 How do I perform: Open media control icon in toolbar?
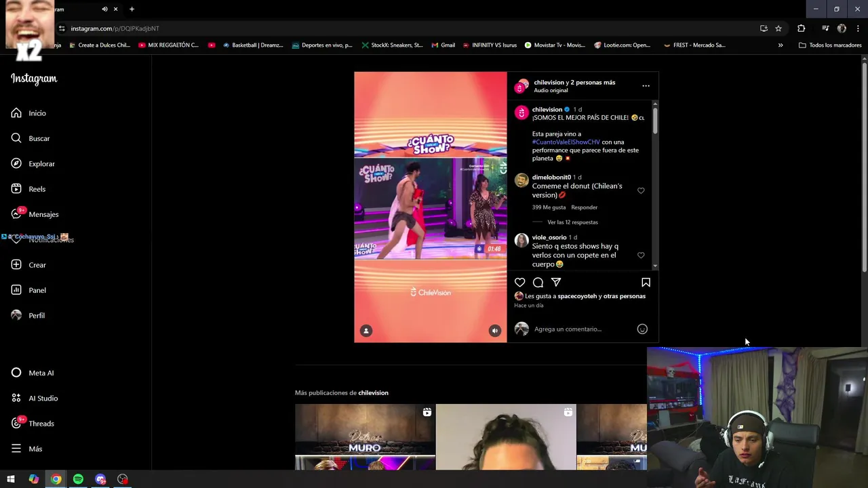(825, 28)
